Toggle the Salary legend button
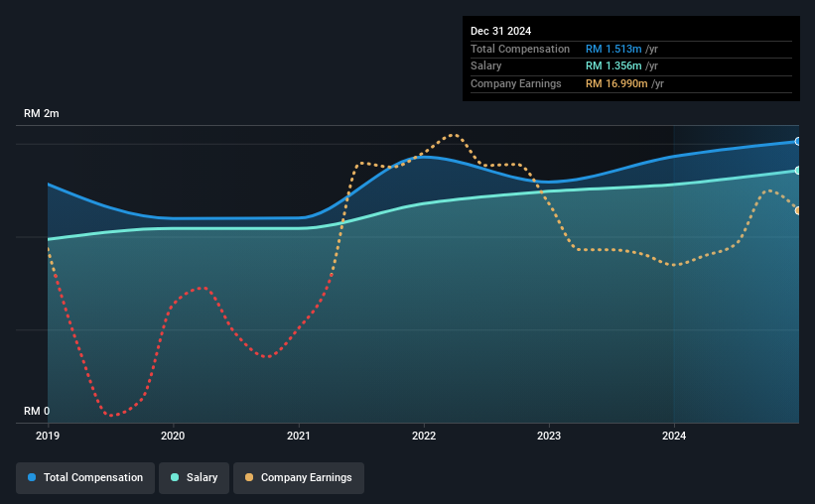Image resolution: width=815 pixels, height=504 pixels. click(194, 478)
